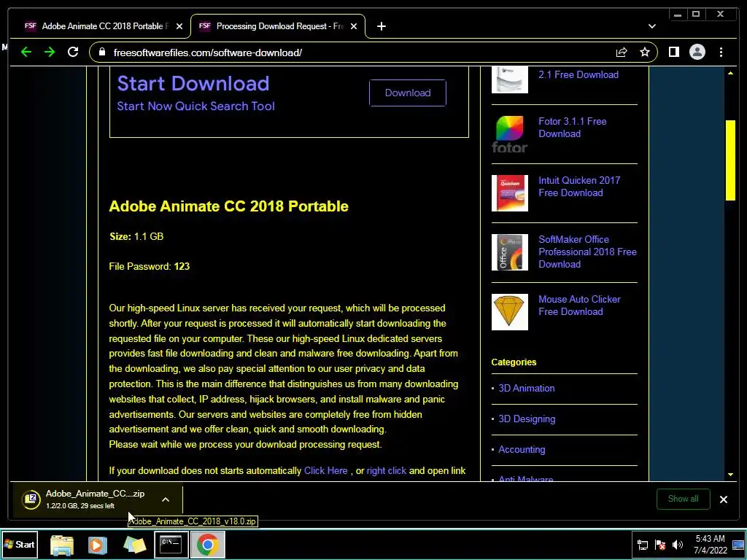The image size is (747, 560).
Task: Open the command prompt taskbar icon
Action: click(171, 545)
